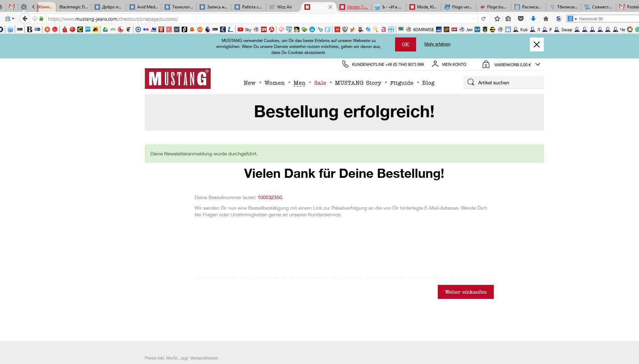Open the 'Kub' bookmark

point(520,29)
